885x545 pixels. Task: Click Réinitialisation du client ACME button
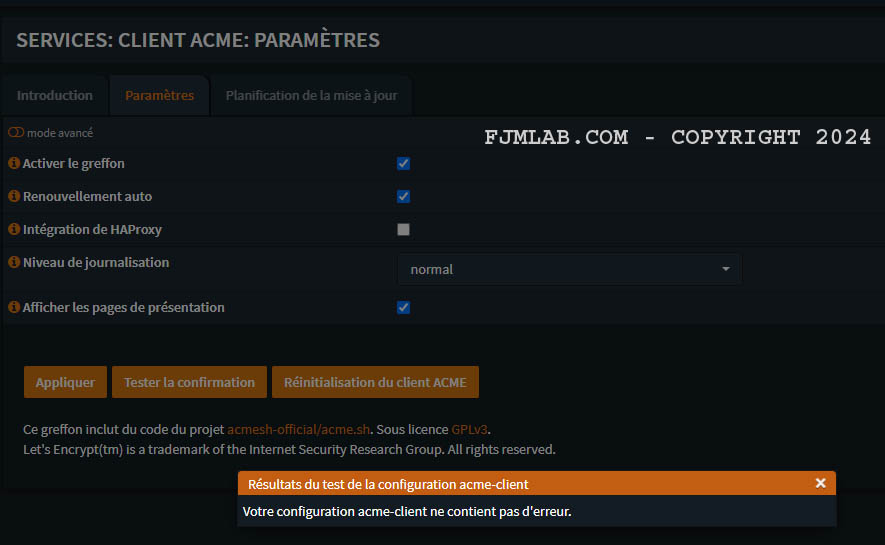pos(375,382)
